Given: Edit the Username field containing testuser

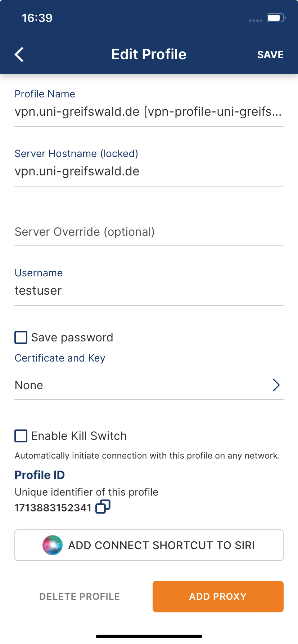Looking at the screenshot, I should [148, 291].
